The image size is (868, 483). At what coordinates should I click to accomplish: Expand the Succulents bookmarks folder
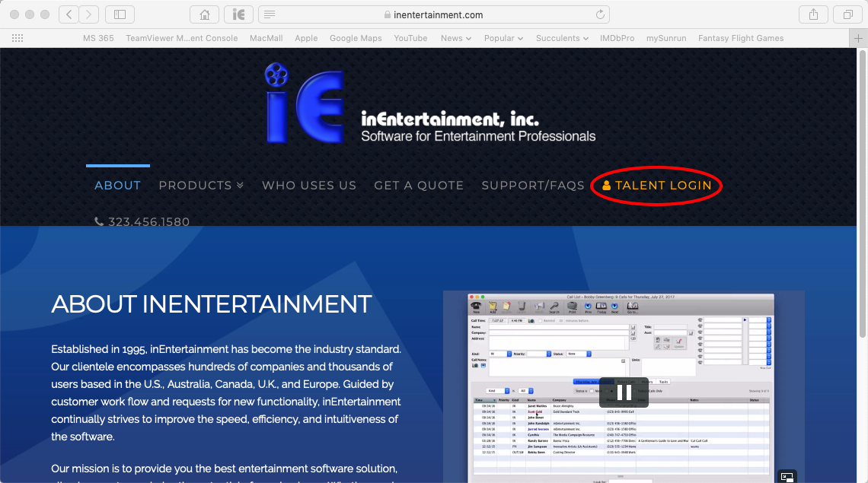562,38
